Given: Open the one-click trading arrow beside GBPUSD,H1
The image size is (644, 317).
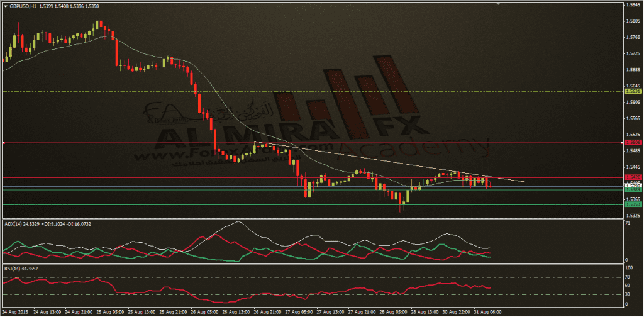Looking at the screenshot, I should coord(5,6).
